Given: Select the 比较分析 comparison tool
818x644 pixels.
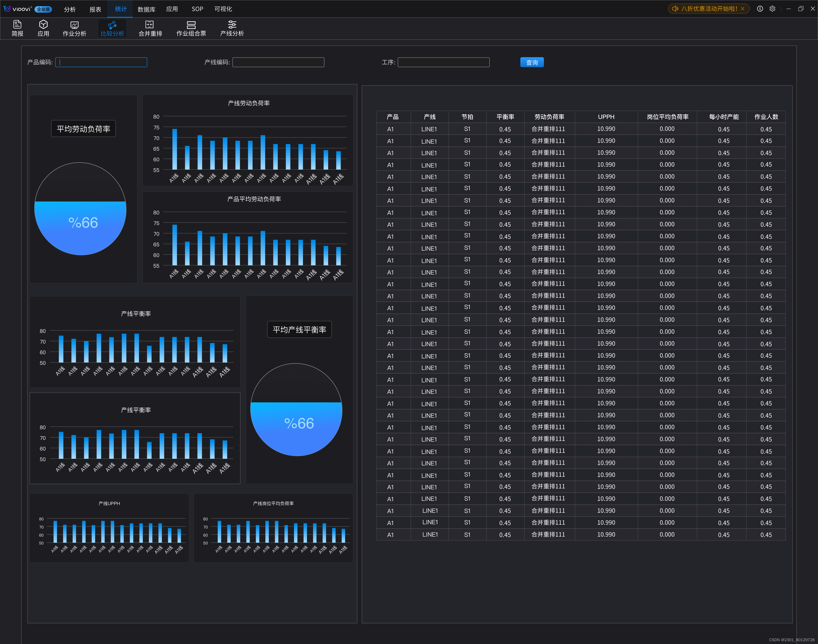Looking at the screenshot, I should tap(112, 28).
